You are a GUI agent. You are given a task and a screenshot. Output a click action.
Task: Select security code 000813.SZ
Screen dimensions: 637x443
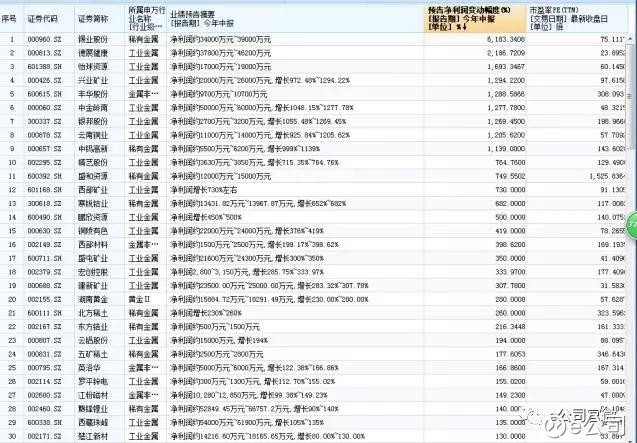tap(45, 53)
